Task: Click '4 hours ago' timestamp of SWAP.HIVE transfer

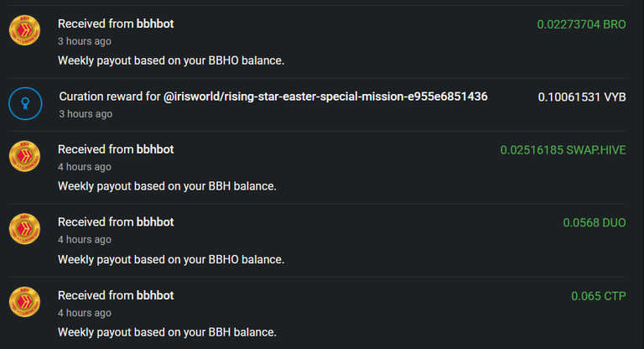Action: pyautogui.click(x=84, y=167)
